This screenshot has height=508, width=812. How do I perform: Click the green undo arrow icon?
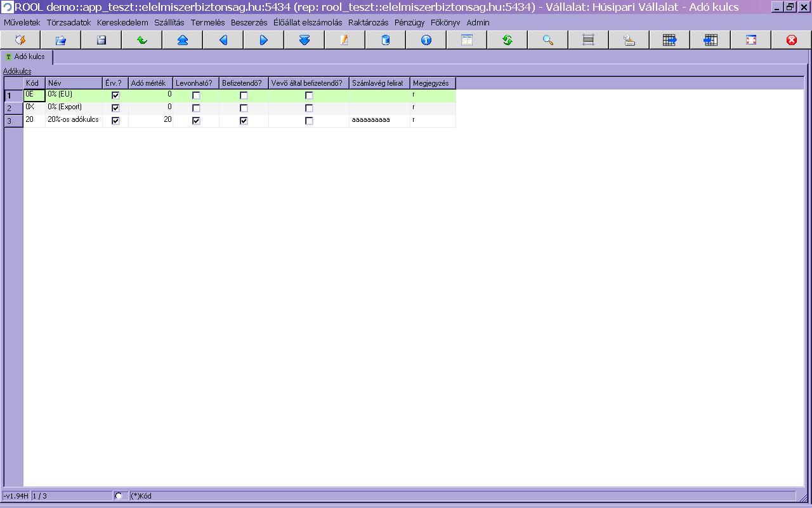(x=142, y=40)
